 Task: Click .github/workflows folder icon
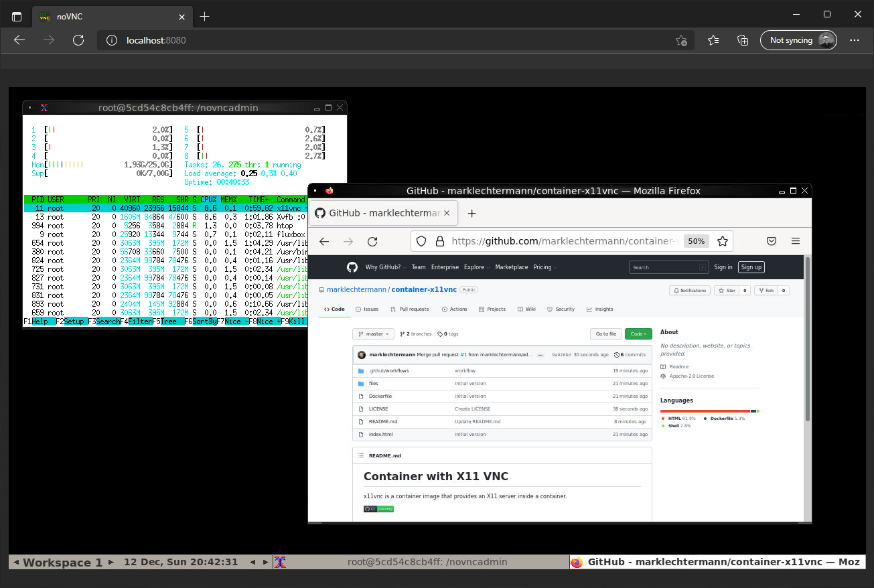click(x=361, y=371)
